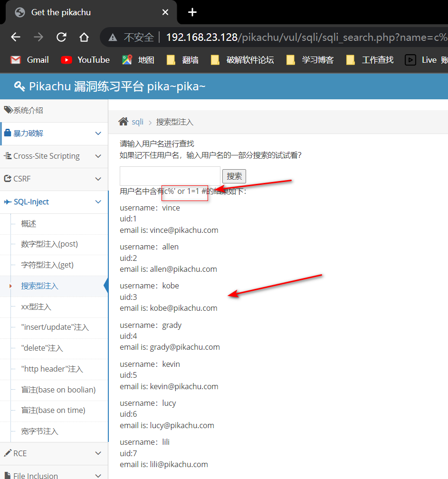Reload the page with refresh icon
Viewport: 448px width, 479px height.
coord(61,37)
